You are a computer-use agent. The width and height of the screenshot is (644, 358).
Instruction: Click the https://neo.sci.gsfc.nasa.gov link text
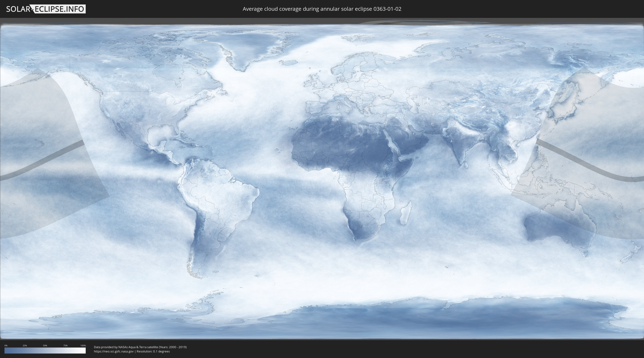[x=114, y=352]
